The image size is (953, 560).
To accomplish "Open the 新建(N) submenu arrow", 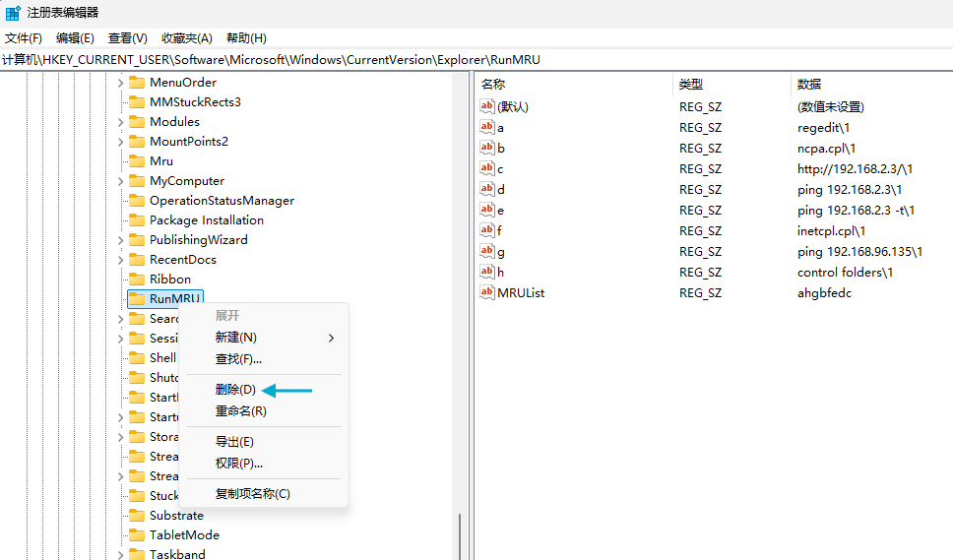I will (x=331, y=338).
